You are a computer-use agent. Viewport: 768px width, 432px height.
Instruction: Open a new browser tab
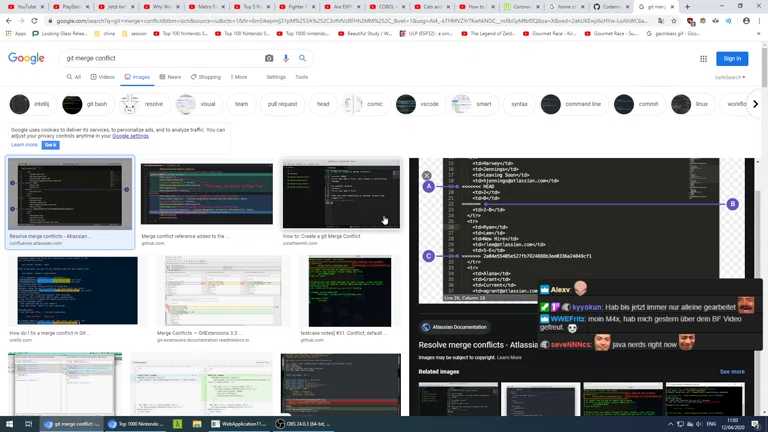pos(687,7)
